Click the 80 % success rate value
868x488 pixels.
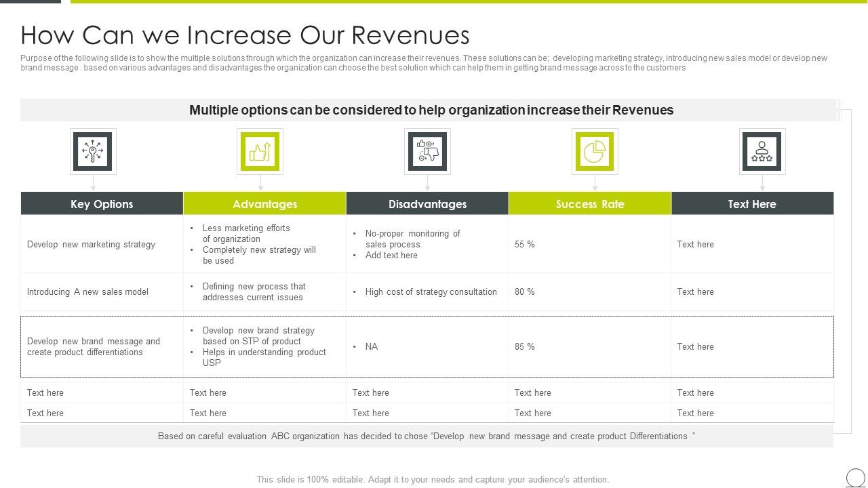(x=525, y=292)
